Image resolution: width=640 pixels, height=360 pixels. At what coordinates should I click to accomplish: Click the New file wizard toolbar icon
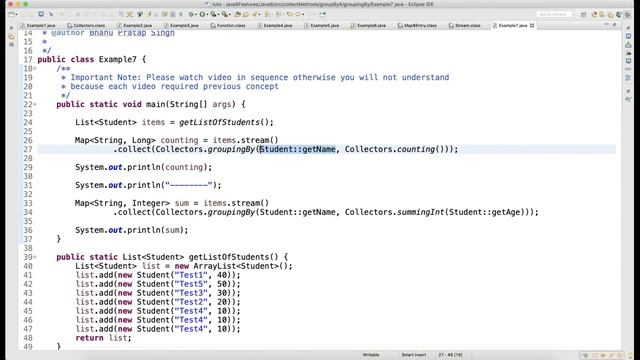click(11, 14)
